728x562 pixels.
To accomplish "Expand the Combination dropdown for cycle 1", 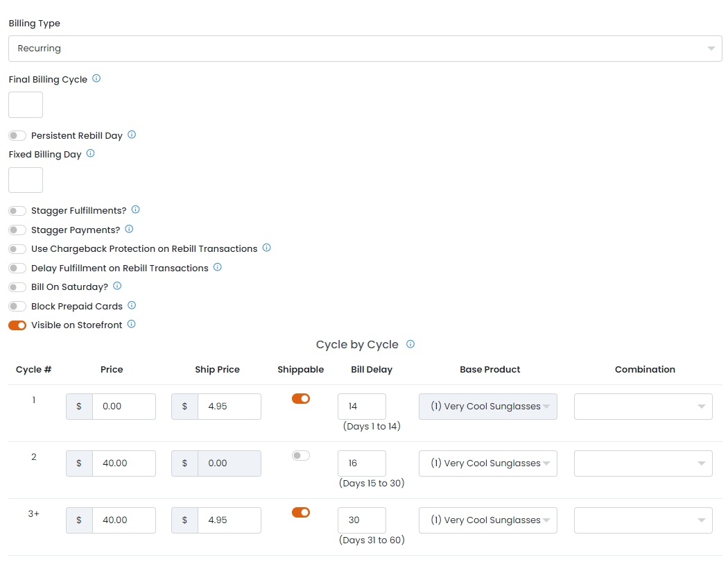I will tap(643, 407).
